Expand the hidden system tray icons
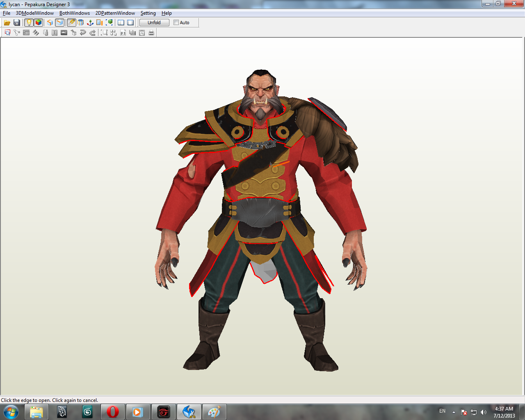 click(x=453, y=411)
